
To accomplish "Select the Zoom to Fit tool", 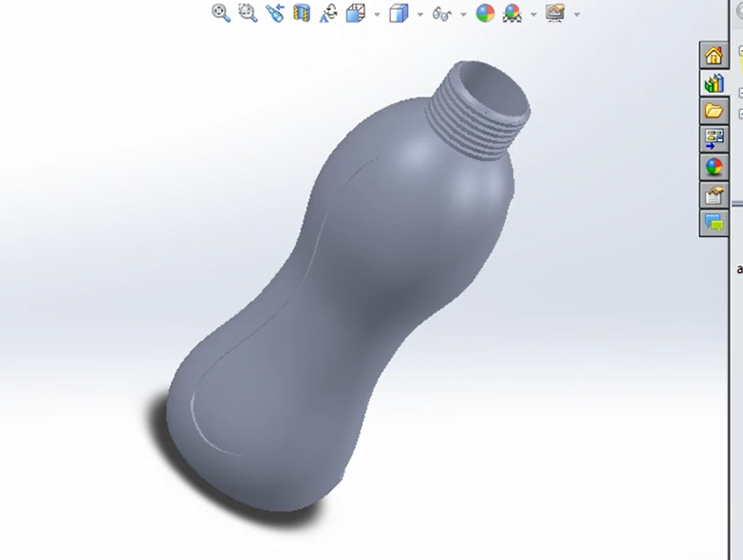I will tap(220, 13).
